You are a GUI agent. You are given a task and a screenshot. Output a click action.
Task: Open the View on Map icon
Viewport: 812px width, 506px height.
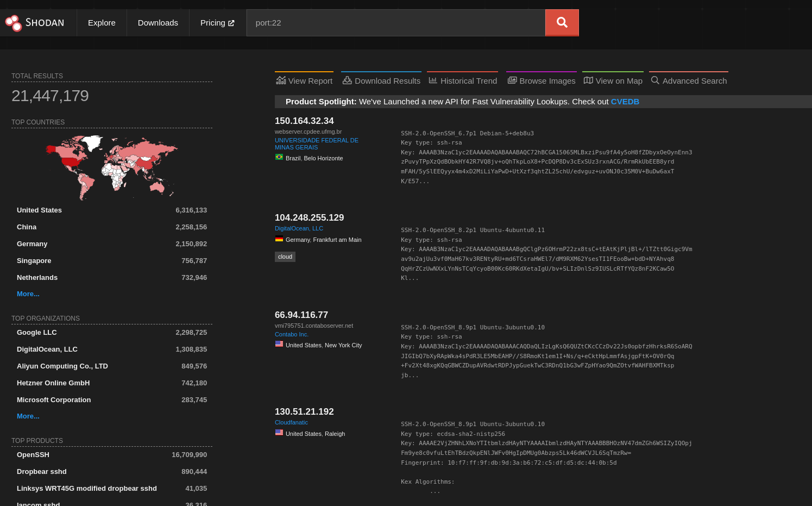click(588, 80)
